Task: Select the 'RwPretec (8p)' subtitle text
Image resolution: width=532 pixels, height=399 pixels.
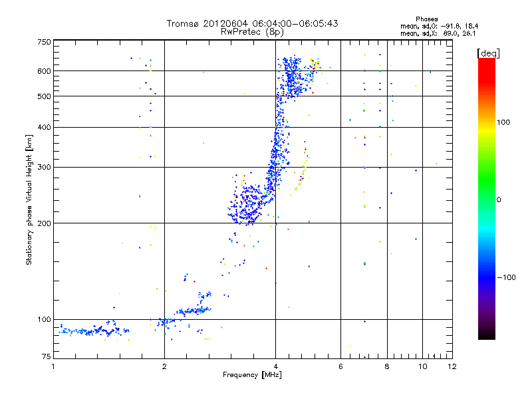Action: point(252,32)
